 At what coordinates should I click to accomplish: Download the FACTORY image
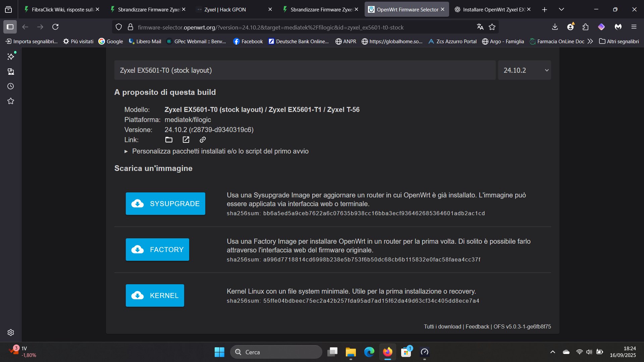click(x=157, y=249)
